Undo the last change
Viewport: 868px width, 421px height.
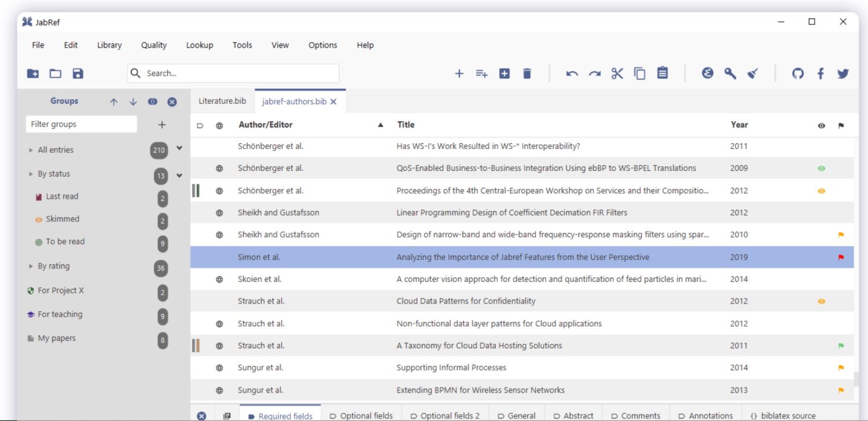pyautogui.click(x=572, y=74)
